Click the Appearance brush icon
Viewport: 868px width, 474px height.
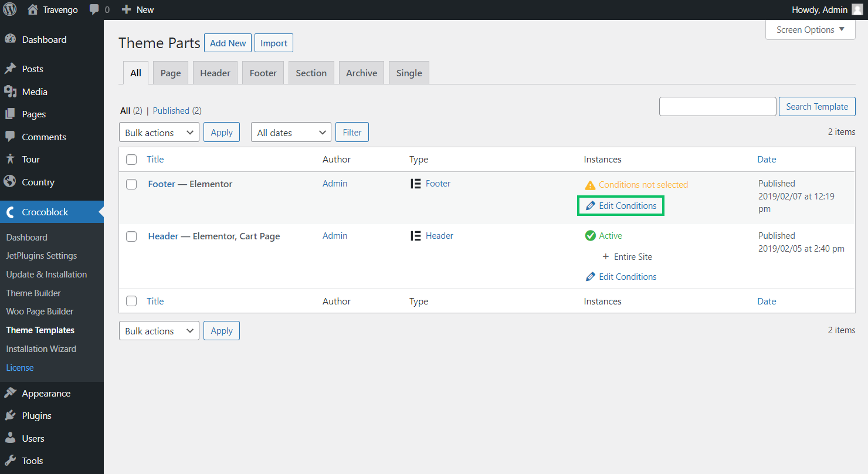point(10,393)
